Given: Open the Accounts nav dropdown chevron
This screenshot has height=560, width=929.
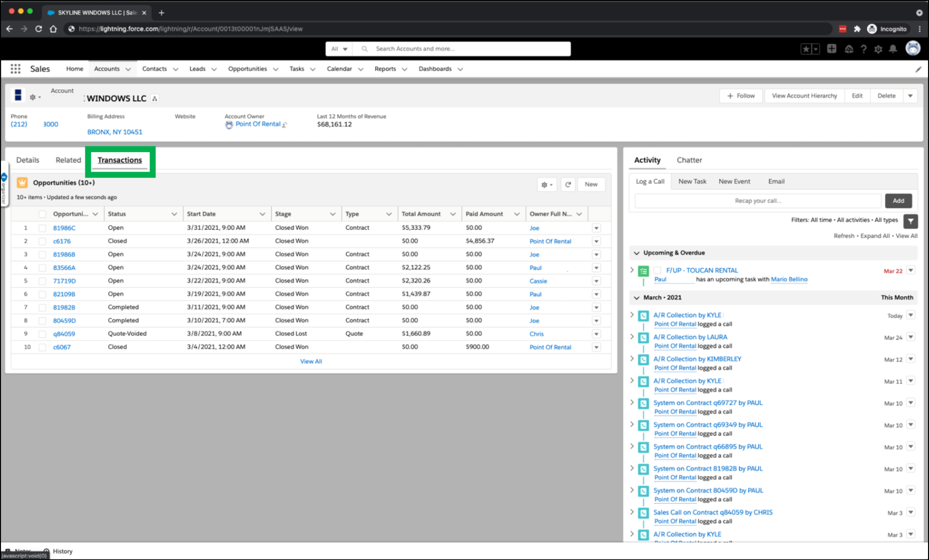Looking at the screenshot, I should pyautogui.click(x=128, y=69).
